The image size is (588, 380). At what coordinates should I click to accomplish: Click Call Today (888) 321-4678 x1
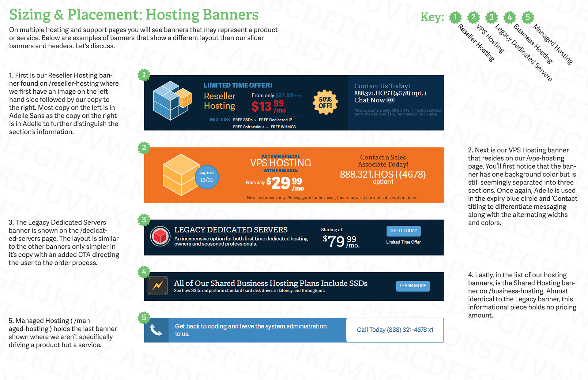coord(395,330)
